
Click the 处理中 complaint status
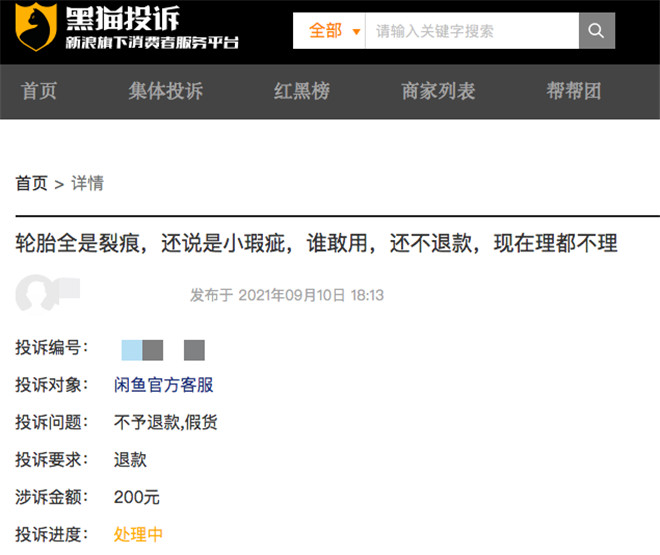(138, 534)
